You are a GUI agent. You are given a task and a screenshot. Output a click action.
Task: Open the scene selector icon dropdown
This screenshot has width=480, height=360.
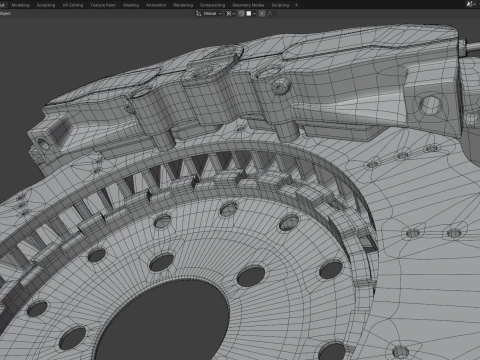[471, 4]
